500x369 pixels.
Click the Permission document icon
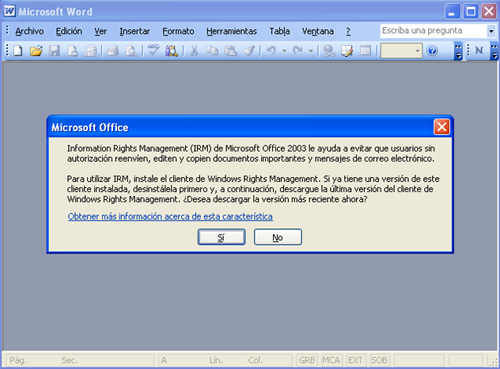coord(72,51)
